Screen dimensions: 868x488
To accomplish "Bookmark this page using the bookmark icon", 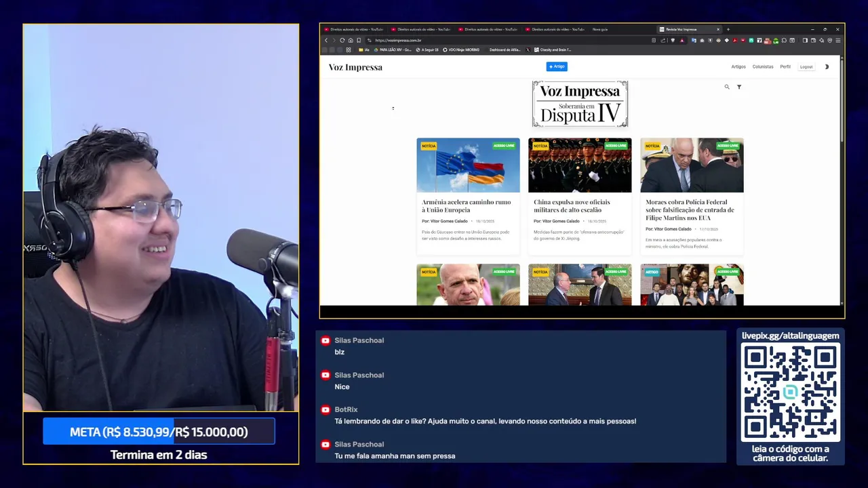I will (x=359, y=41).
